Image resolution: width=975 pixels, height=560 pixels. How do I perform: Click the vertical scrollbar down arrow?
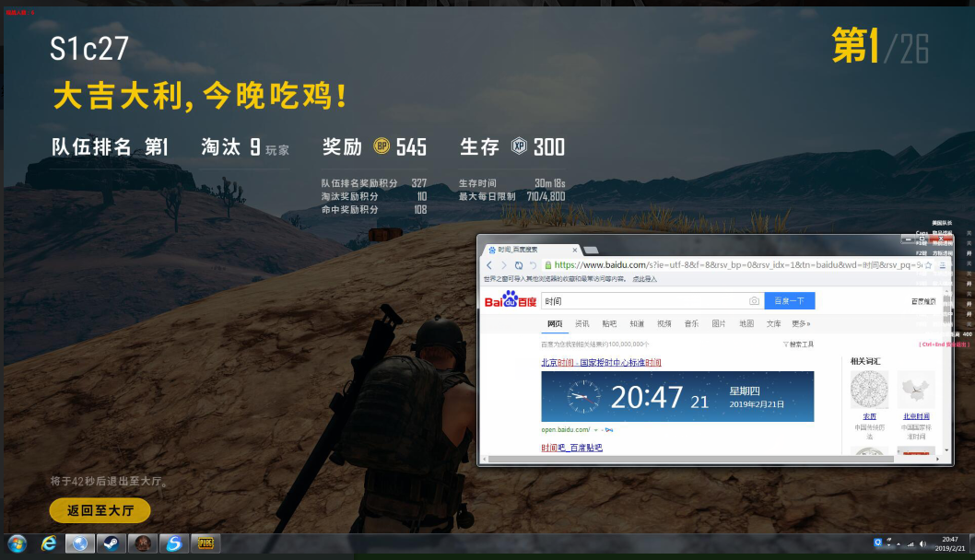coord(947,450)
